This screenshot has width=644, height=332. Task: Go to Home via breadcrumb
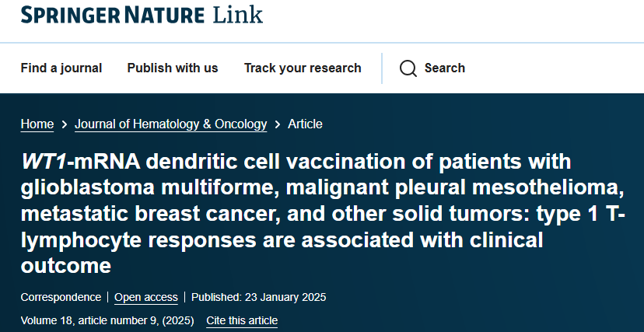tap(37, 124)
